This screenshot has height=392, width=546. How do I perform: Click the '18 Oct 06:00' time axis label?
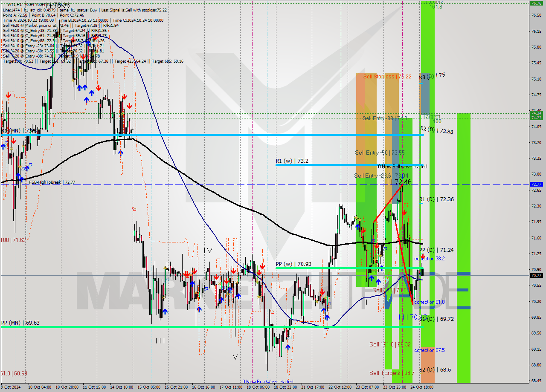(x=258, y=387)
